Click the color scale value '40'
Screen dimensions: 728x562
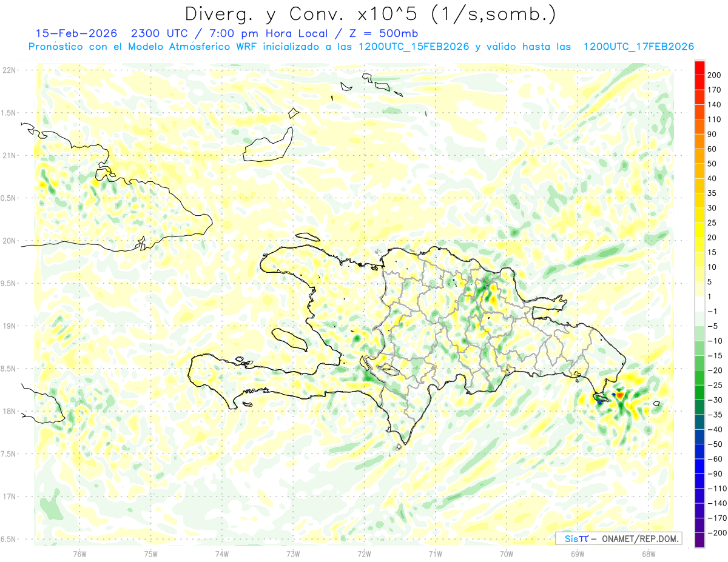pos(712,179)
